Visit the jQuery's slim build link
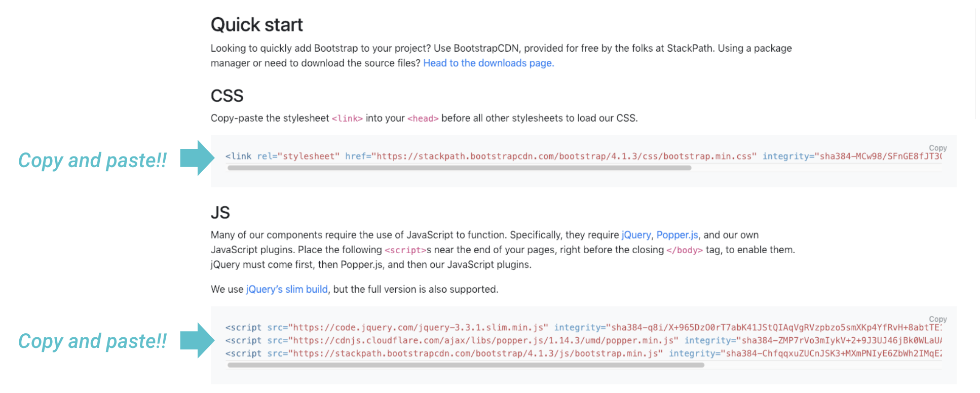Image resolution: width=980 pixels, height=393 pixels. pyautogui.click(x=287, y=289)
